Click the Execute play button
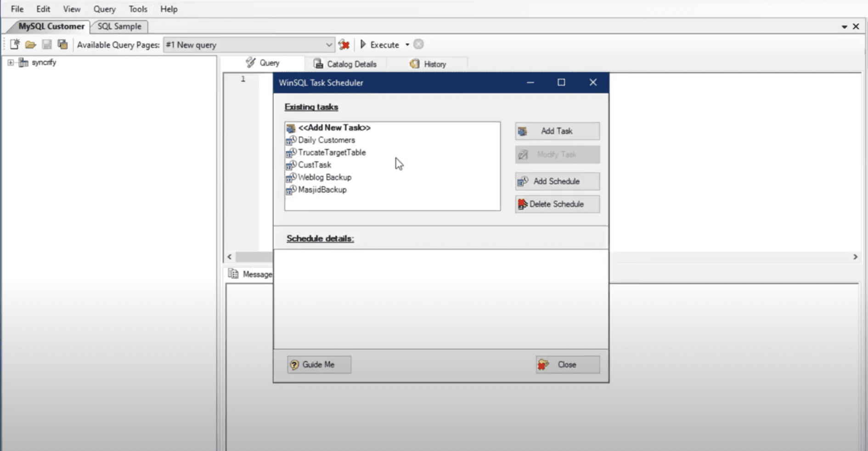This screenshot has height=451, width=868. pos(380,45)
